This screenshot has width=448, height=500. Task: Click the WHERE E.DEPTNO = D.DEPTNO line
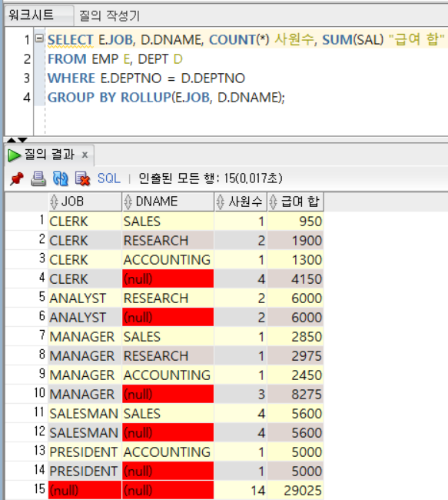[x=146, y=78]
